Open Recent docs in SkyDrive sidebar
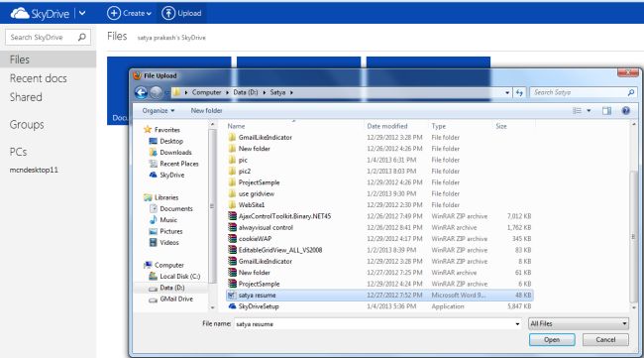This screenshot has width=644, height=358. click(39, 78)
